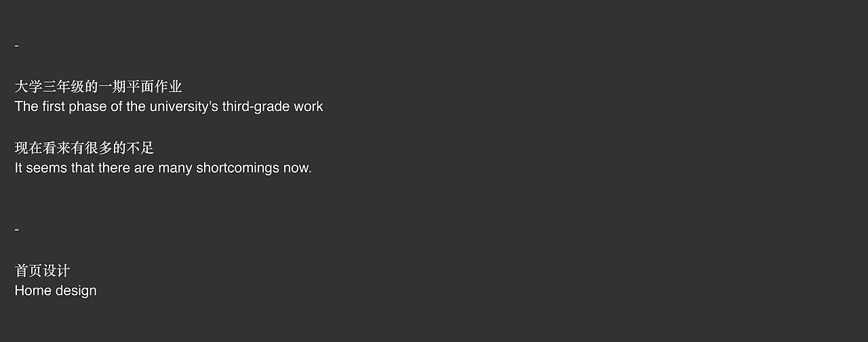
Task: Click the word "design" in "Home design"
Action: click(76, 291)
